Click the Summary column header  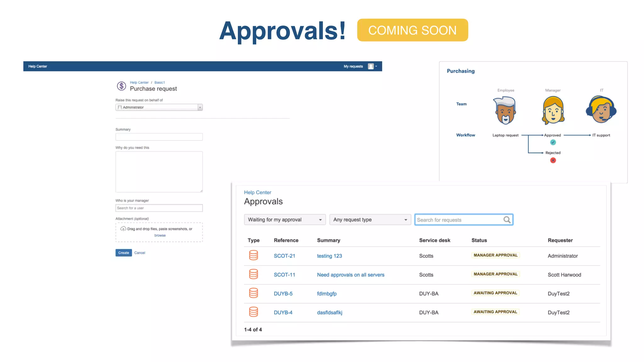click(328, 240)
